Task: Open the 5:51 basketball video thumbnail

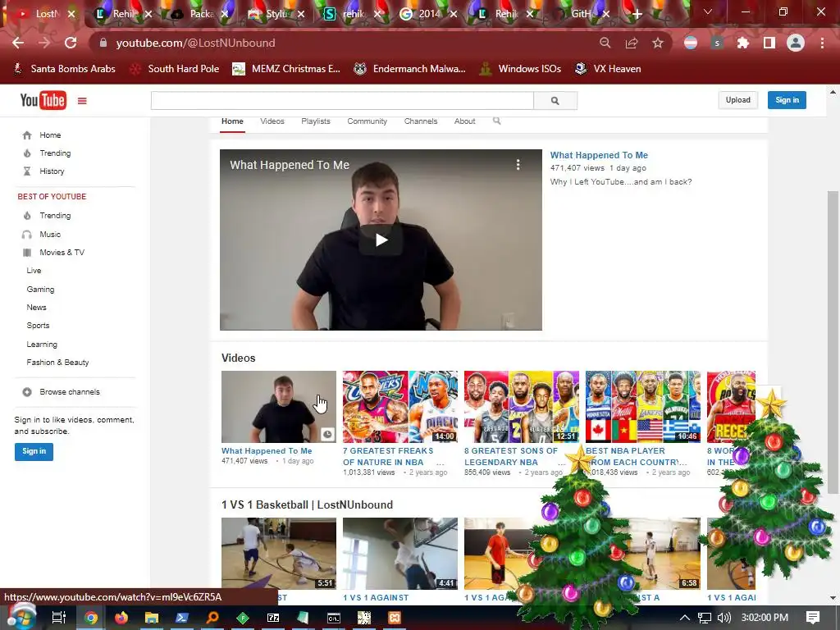Action: pyautogui.click(x=279, y=554)
